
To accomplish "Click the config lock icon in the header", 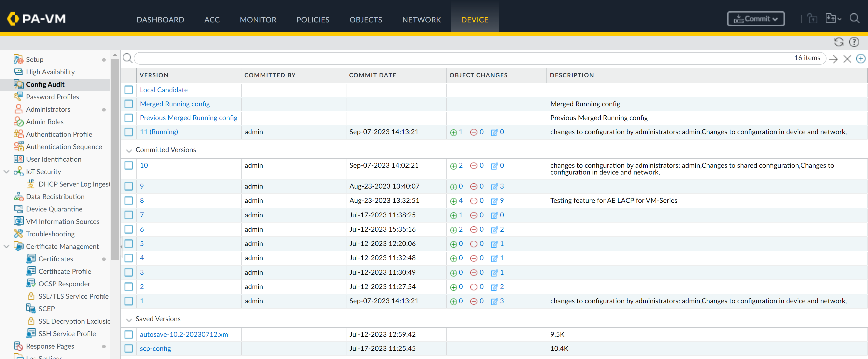I will point(812,19).
